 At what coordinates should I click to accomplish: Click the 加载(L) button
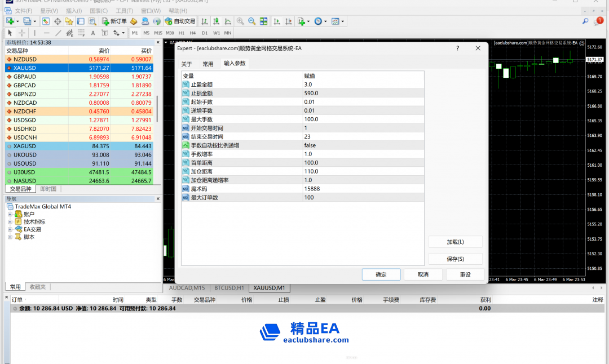tap(455, 242)
